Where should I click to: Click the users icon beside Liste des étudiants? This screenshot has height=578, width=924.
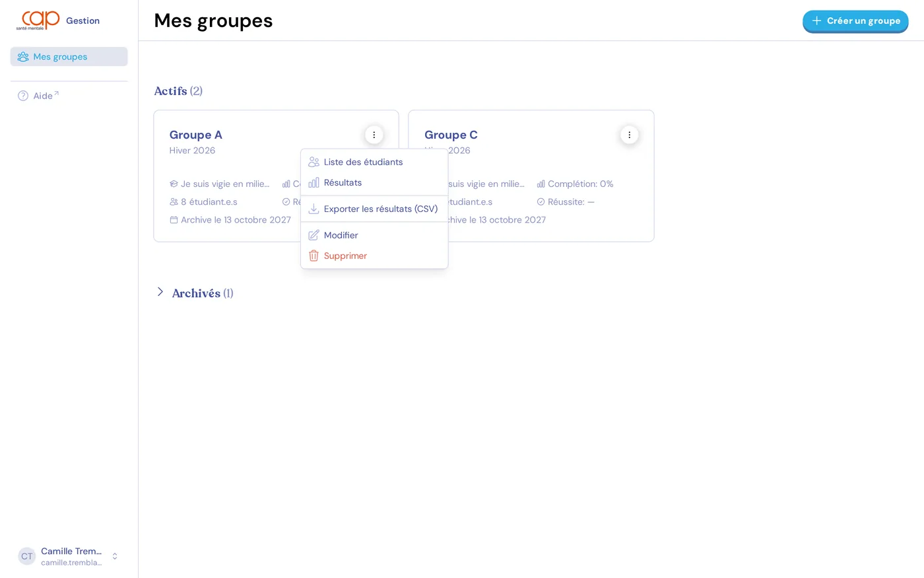point(313,162)
